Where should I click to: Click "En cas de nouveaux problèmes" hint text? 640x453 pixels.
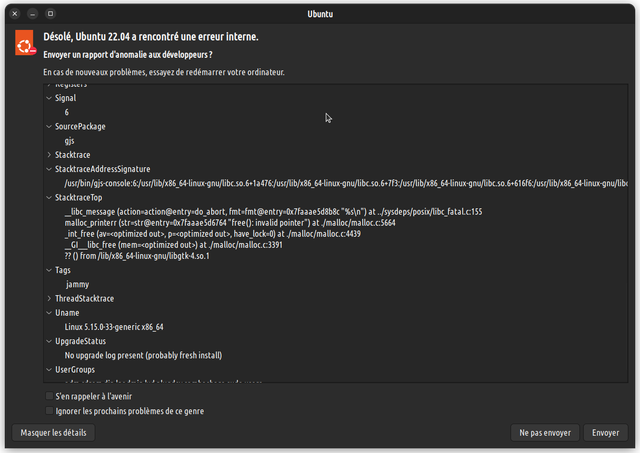(164, 72)
